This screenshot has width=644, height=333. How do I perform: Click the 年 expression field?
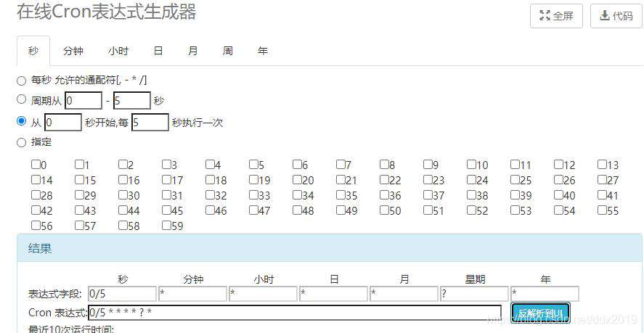(545, 294)
